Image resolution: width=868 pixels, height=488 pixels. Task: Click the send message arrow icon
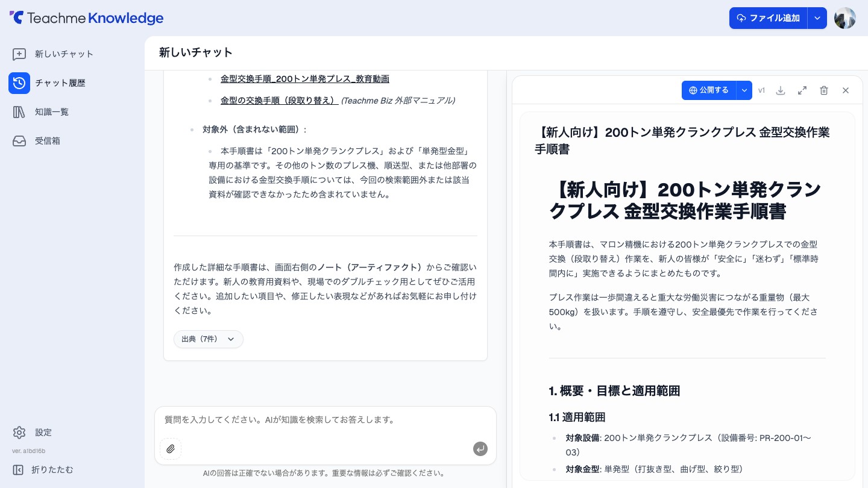480,449
